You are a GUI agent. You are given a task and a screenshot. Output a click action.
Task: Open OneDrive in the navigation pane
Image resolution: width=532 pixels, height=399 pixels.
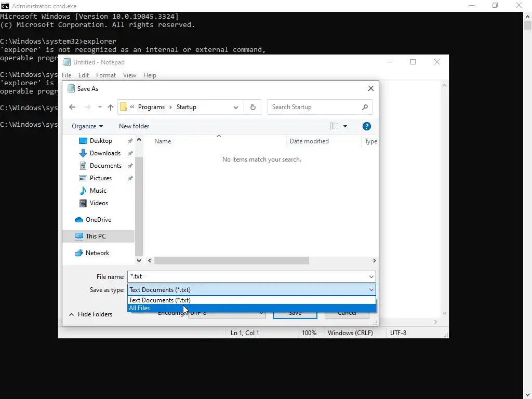tap(98, 220)
